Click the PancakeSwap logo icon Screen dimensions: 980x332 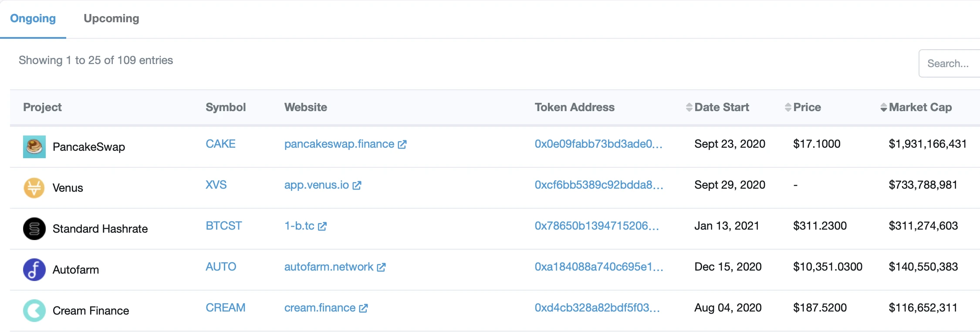click(x=34, y=146)
